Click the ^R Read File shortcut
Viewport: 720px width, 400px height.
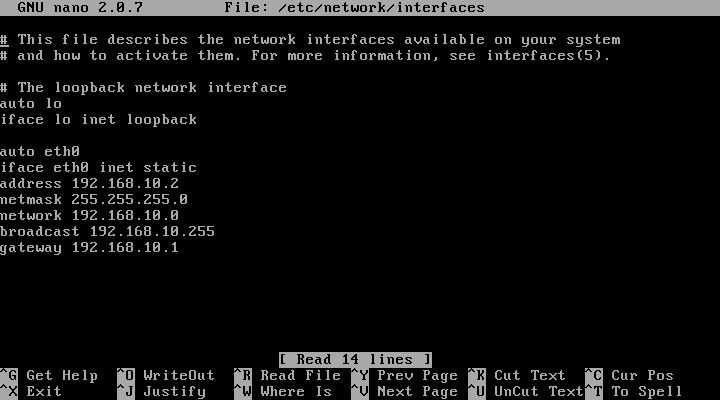point(287,376)
